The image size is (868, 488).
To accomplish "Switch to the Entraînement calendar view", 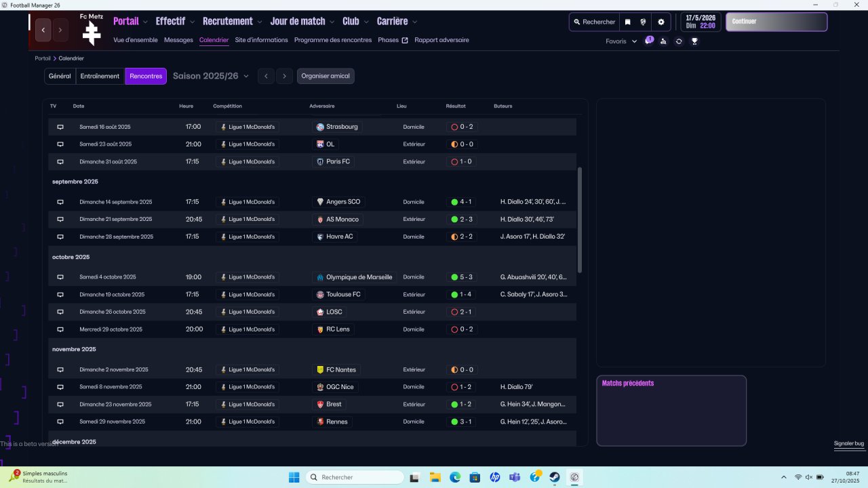I will click(x=100, y=76).
